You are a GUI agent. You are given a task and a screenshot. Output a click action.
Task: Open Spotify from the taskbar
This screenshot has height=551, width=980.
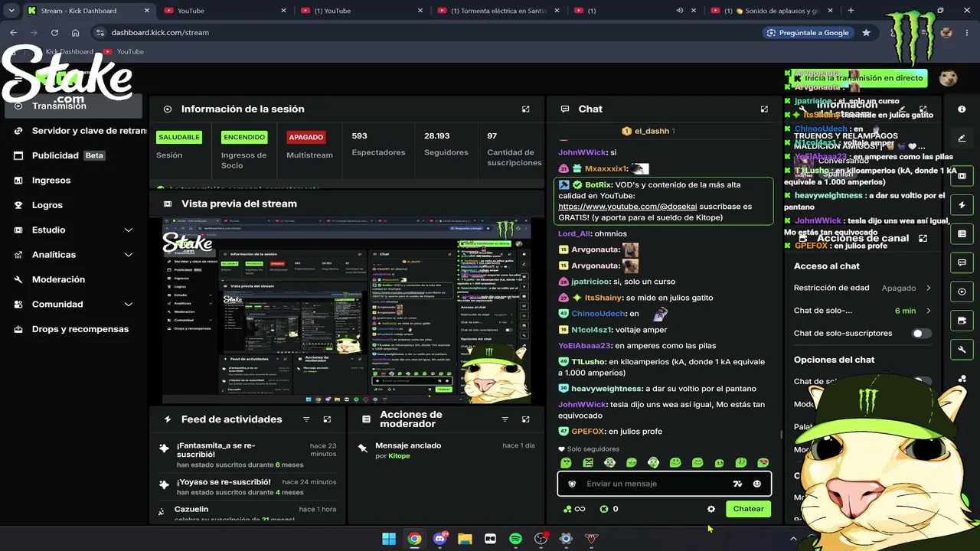click(515, 539)
